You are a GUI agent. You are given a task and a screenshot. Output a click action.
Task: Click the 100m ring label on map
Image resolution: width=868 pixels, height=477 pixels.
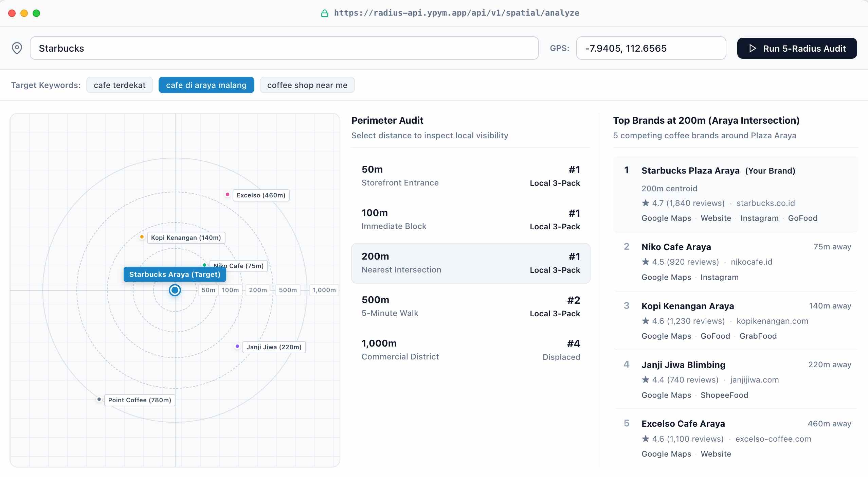click(x=230, y=290)
